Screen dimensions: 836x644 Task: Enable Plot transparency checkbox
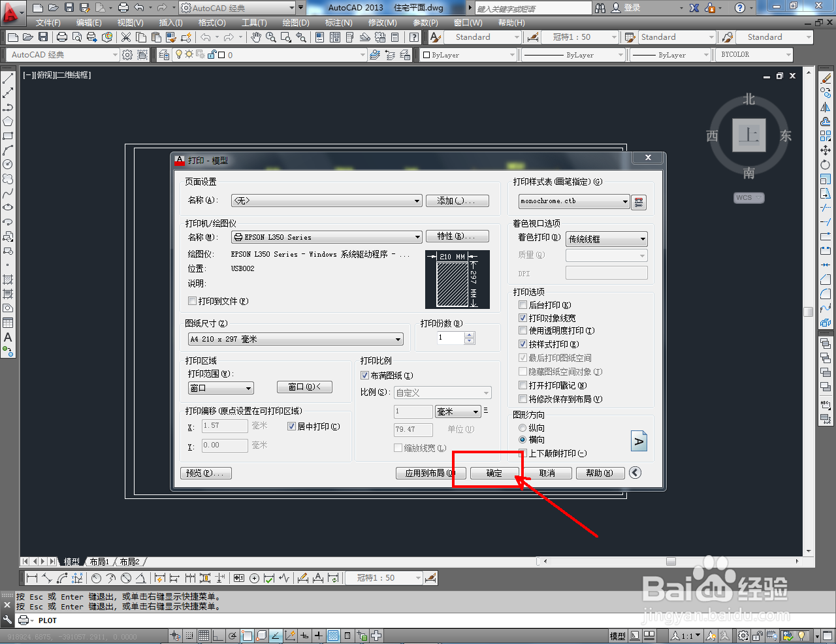tap(522, 330)
